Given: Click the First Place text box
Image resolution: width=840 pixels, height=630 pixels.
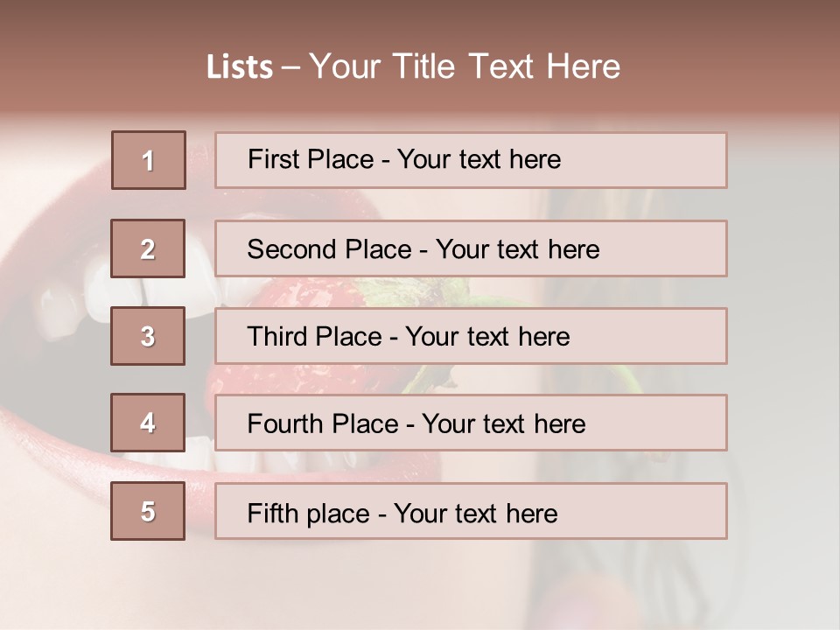Looking at the screenshot, I should pyautogui.click(x=471, y=160).
